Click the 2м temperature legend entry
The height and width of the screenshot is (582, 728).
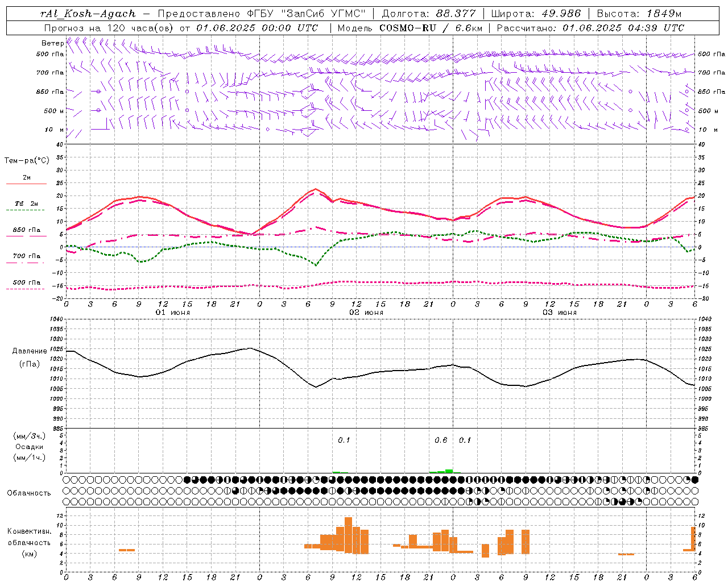coord(27,178)
